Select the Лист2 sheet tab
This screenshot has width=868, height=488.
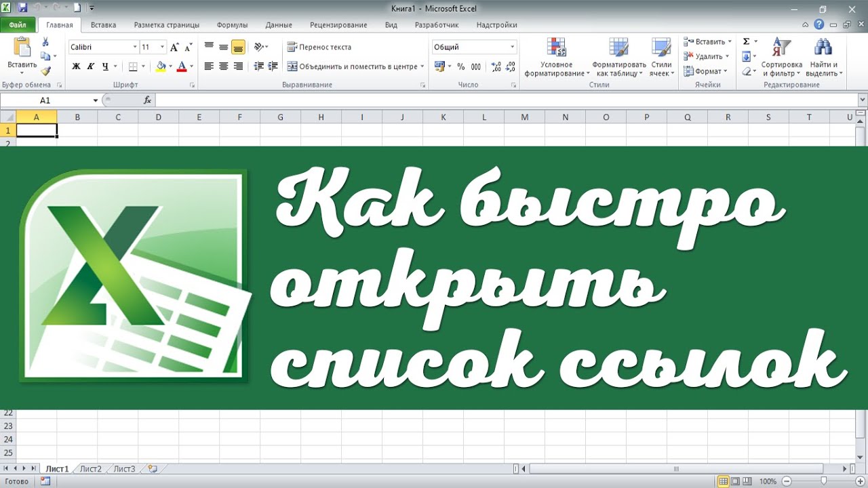pyautogui.click(x=90, y=468)
